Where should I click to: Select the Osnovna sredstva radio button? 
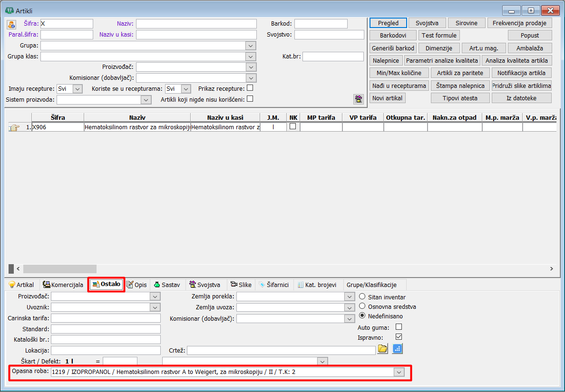coord(362,306)
